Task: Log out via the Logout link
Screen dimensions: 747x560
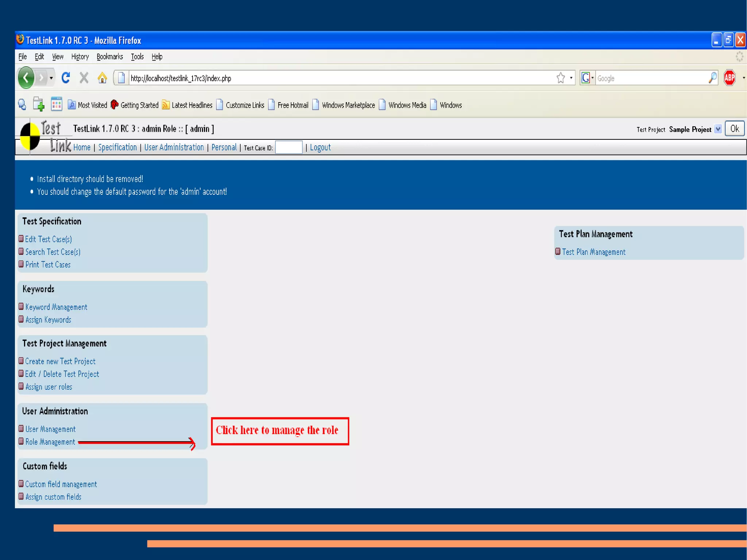Action: (x=320, y=147)
